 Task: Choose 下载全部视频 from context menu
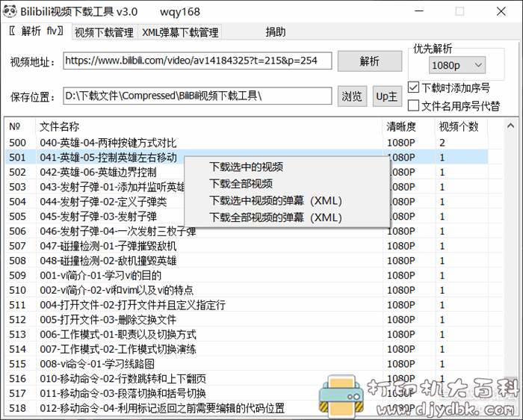click(241, 184)
